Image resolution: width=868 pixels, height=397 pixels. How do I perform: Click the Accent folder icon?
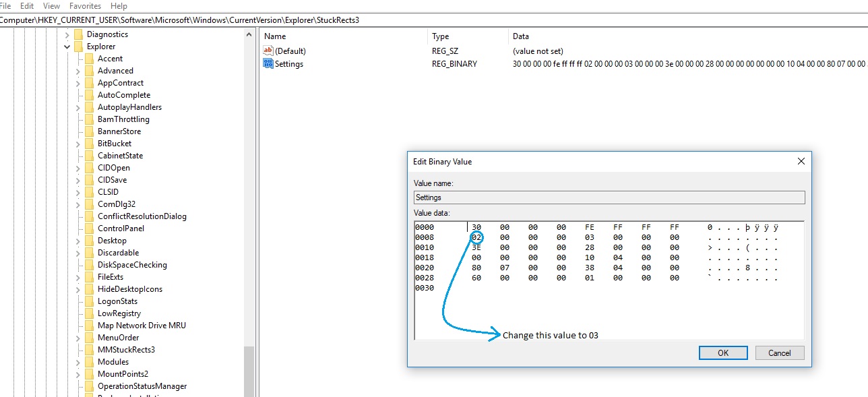click(x=89, y=59)
